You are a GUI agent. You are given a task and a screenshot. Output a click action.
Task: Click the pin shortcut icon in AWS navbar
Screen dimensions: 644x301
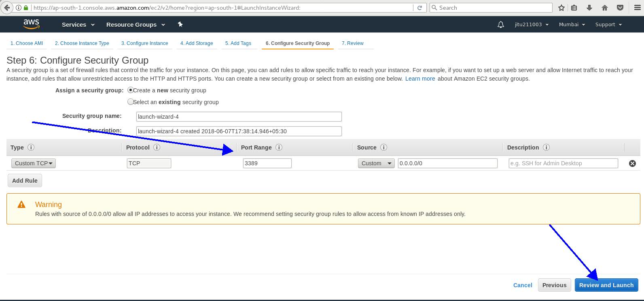point(180,24)
